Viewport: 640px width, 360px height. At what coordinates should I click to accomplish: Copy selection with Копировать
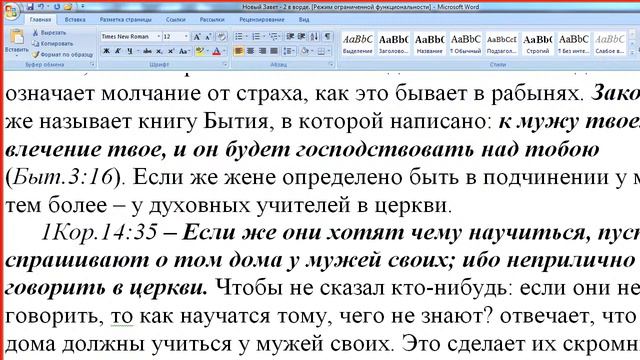(52, 43)
